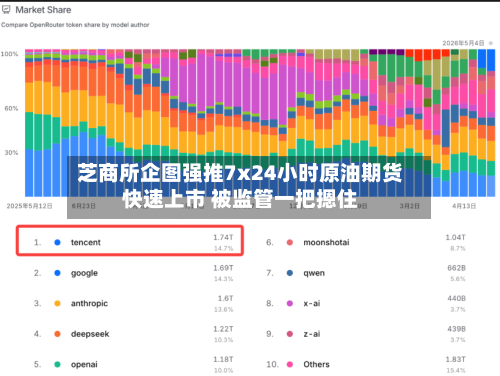500x376 pixels.
Task: Click the 15.4% share under Others
Action: point(456,370)
